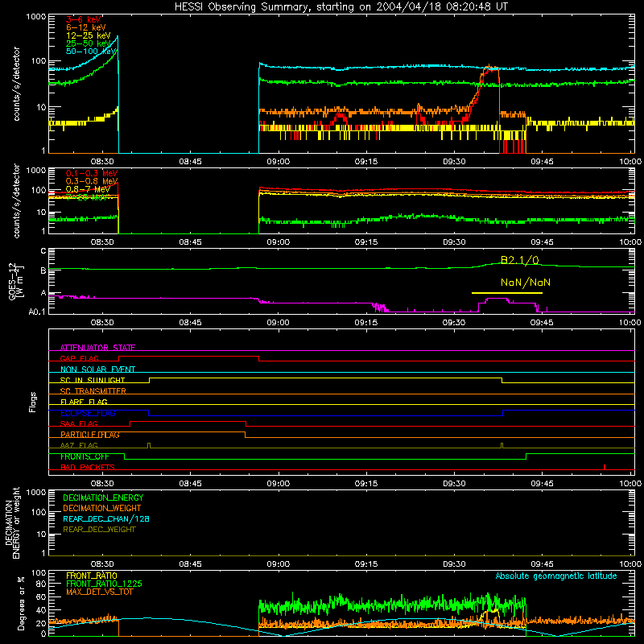Viewport: 644px width, 644px height.
Task: Click the MAX_DET_VS_TOT legend label
Action: tap(99, 592)
